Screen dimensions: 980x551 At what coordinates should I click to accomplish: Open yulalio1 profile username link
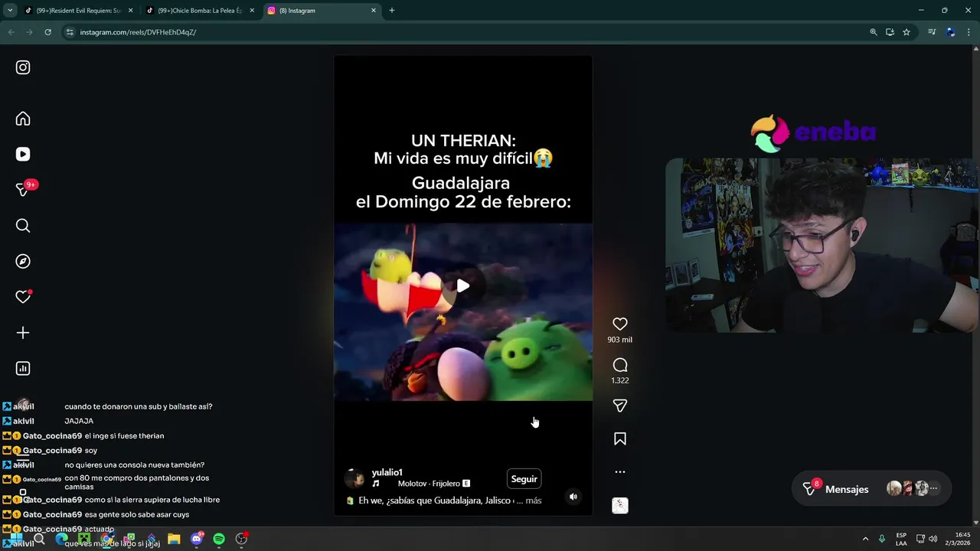387,472
